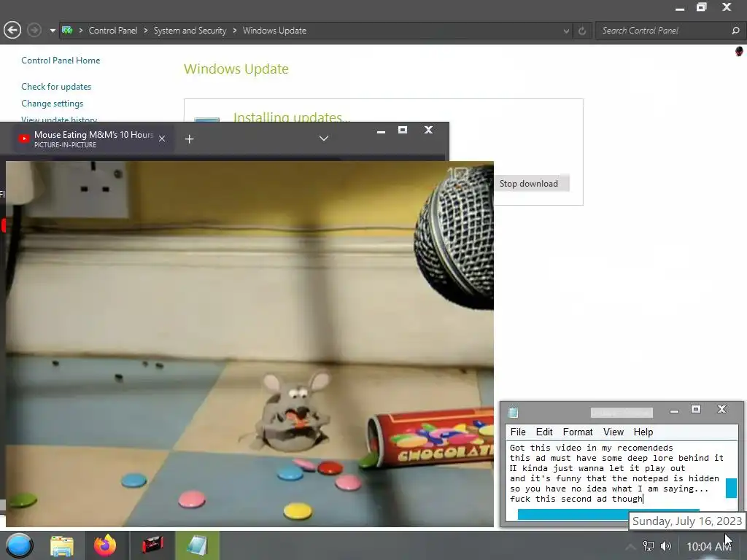This screenshot has width=747, height=560.
Task: Expand the address bar history dropdown
Action: click(566, 31)
